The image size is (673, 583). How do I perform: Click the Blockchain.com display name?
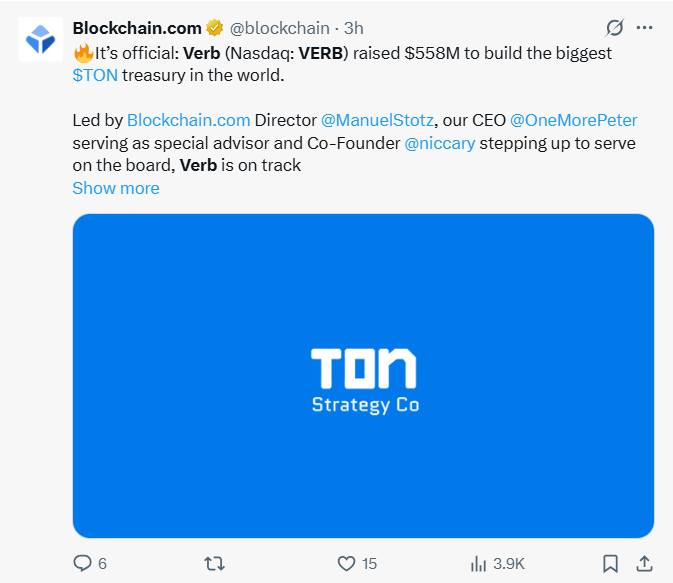(137, 28)
